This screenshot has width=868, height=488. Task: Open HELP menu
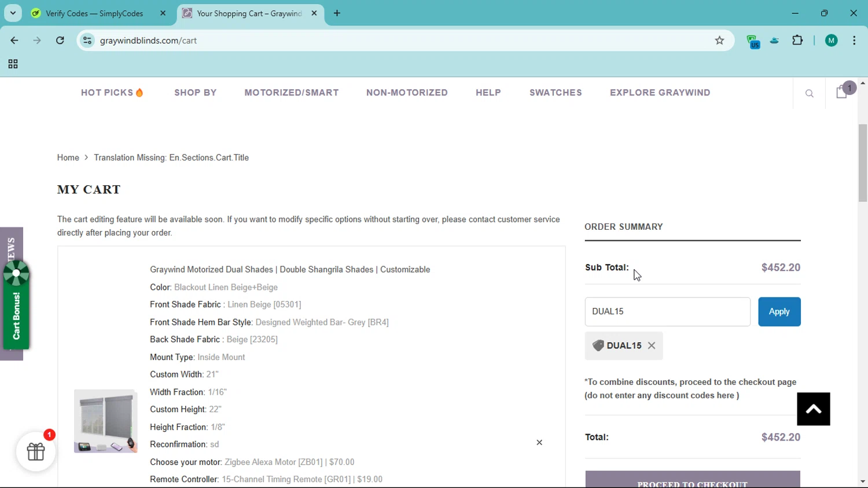(488, 93)
